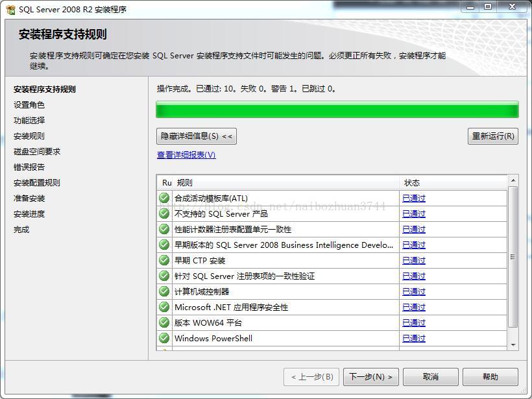Minimize the installer window
This screenshot has width=532, height=399.
(x=470, y=7)
